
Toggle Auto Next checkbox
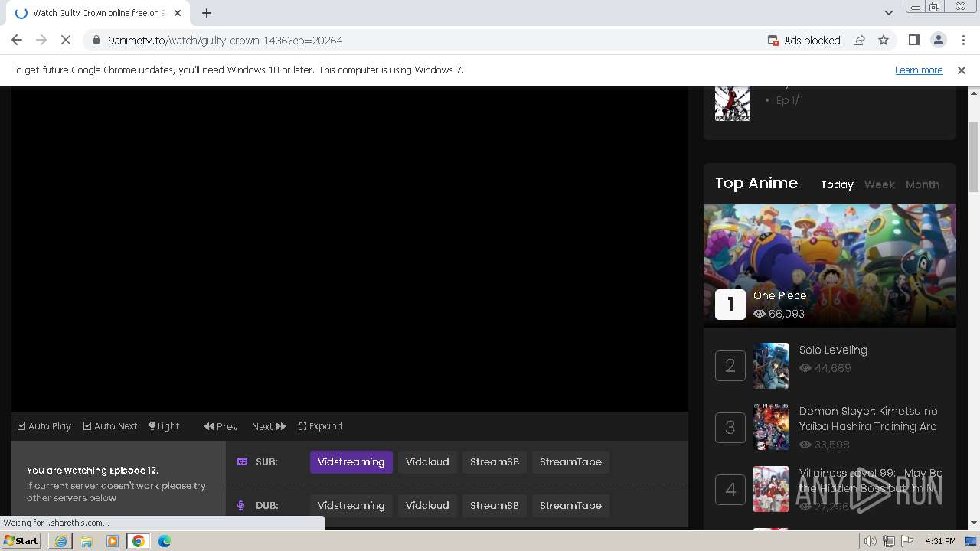click(110, 426)
